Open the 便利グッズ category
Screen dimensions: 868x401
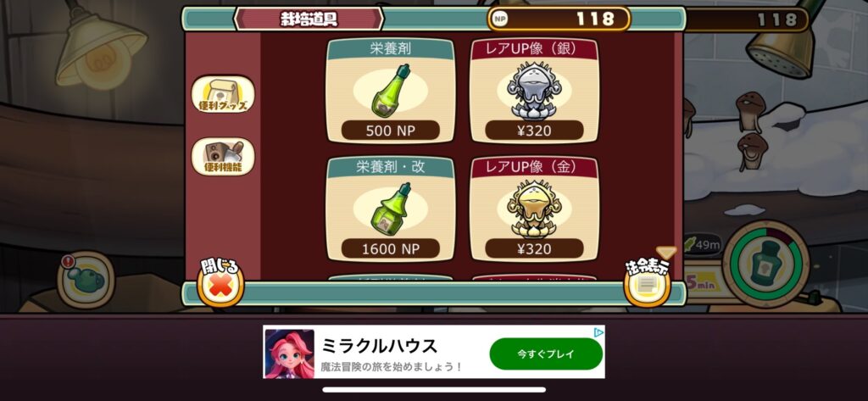[x=223, y=94]
